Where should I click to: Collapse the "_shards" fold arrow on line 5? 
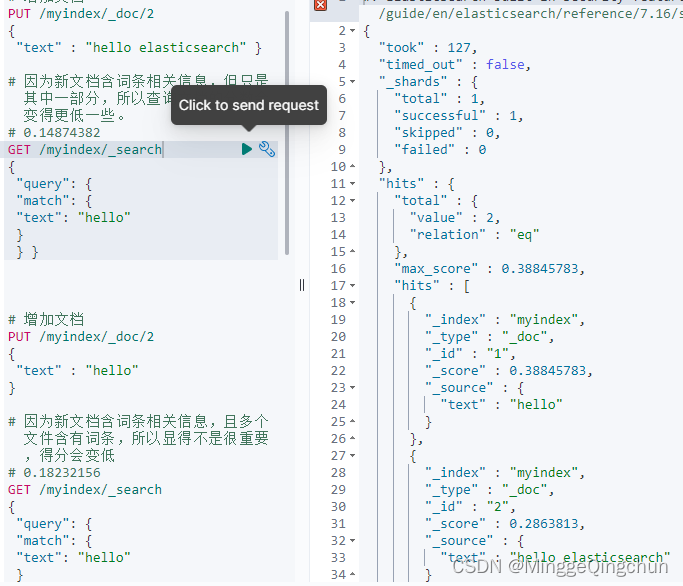(352, 82)
